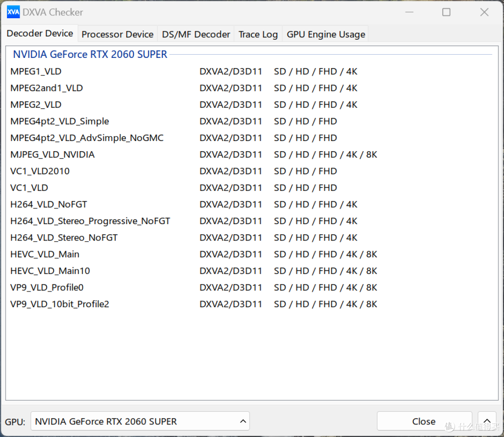Open the GPU selection dropdown
Viewport: 504px width, 437px height.
(x=140, y=421)
